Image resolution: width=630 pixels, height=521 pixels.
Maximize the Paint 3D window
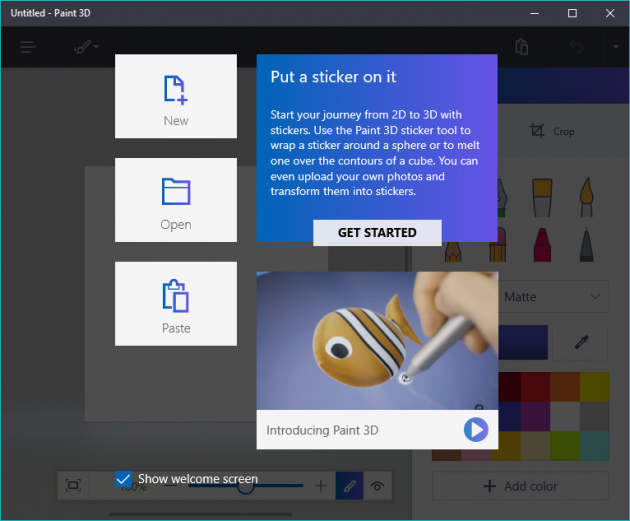tap(572, 13)
